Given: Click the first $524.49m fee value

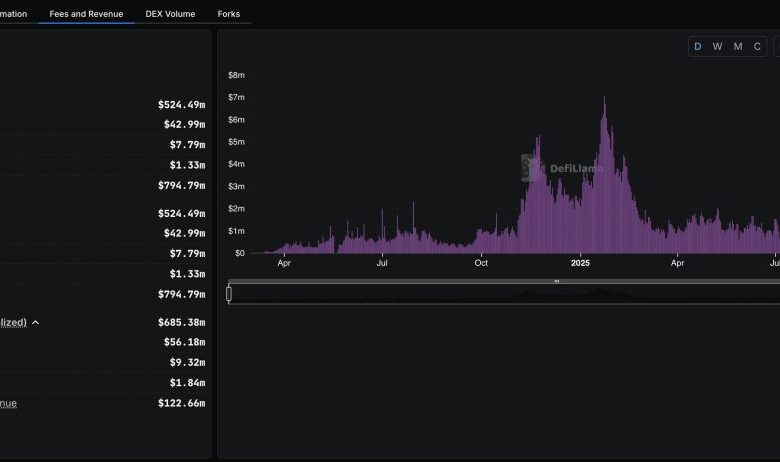Looking at the screenshot, I should click(181, 105).
